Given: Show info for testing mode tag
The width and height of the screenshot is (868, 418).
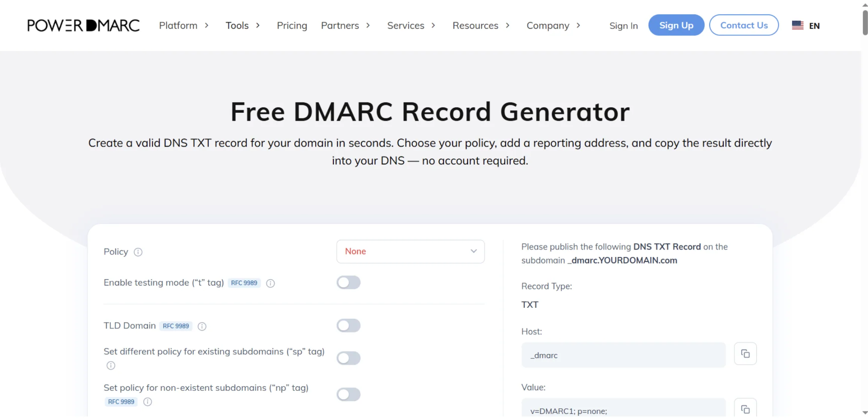Looking at the screenshot, I should point(270,283).
